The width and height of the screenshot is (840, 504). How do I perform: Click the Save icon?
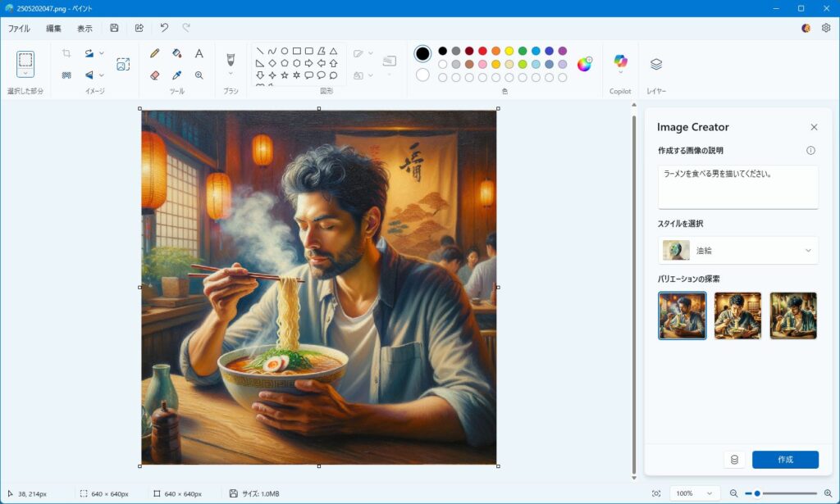(x=114, y=28)
